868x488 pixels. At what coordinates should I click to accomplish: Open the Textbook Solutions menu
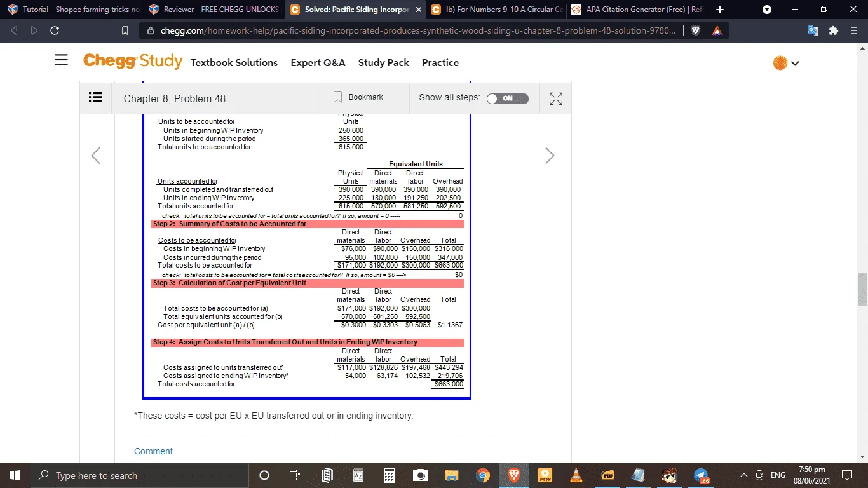pos(234,62)
